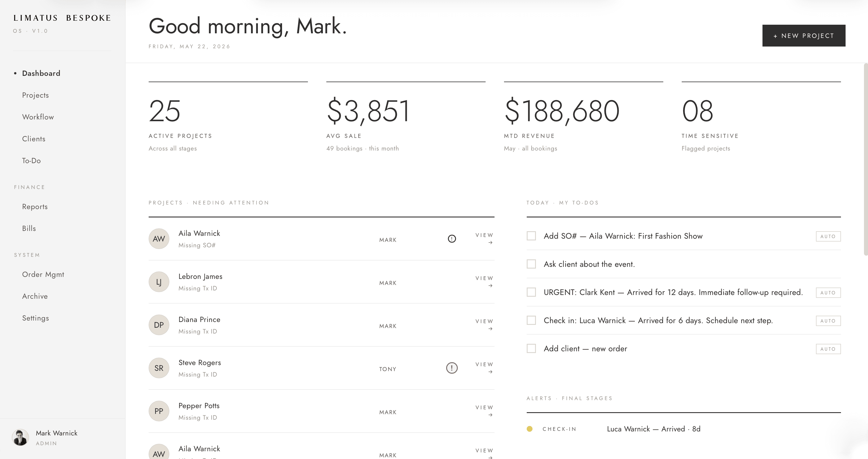Click View for Diana Prince
Screen dimensions: 868x459
coord(484,324)
